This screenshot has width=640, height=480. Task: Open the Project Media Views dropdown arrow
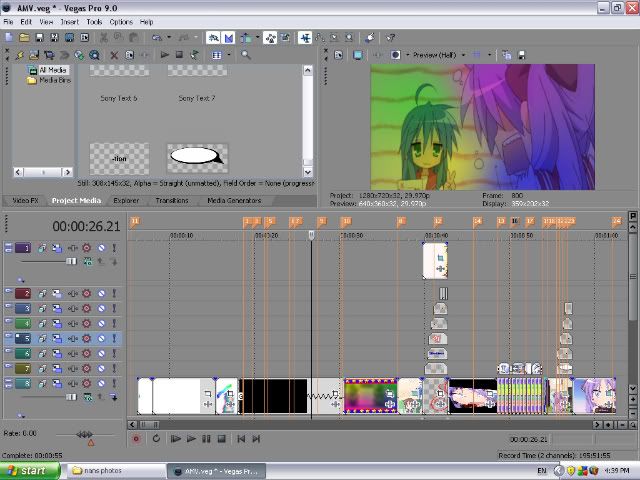(229, 55)
